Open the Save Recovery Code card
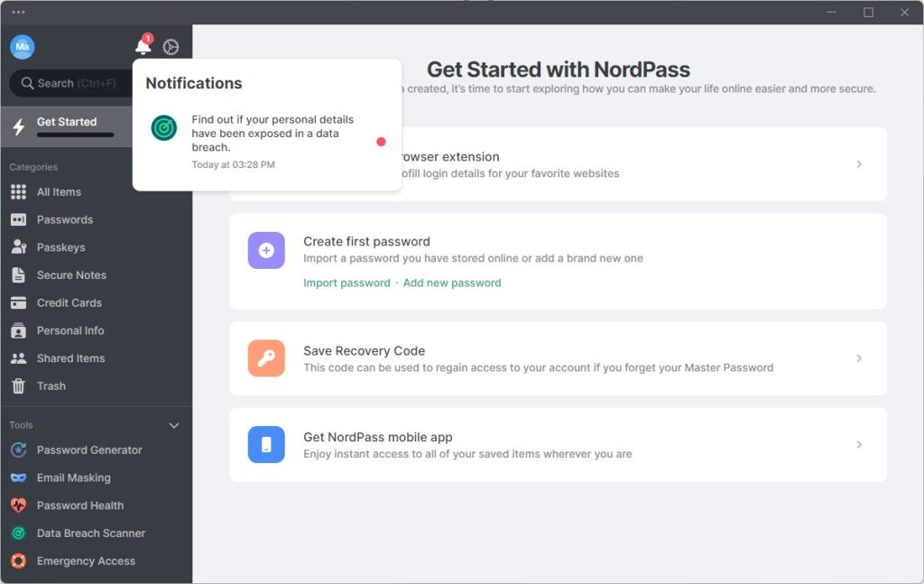 (558, 358)
